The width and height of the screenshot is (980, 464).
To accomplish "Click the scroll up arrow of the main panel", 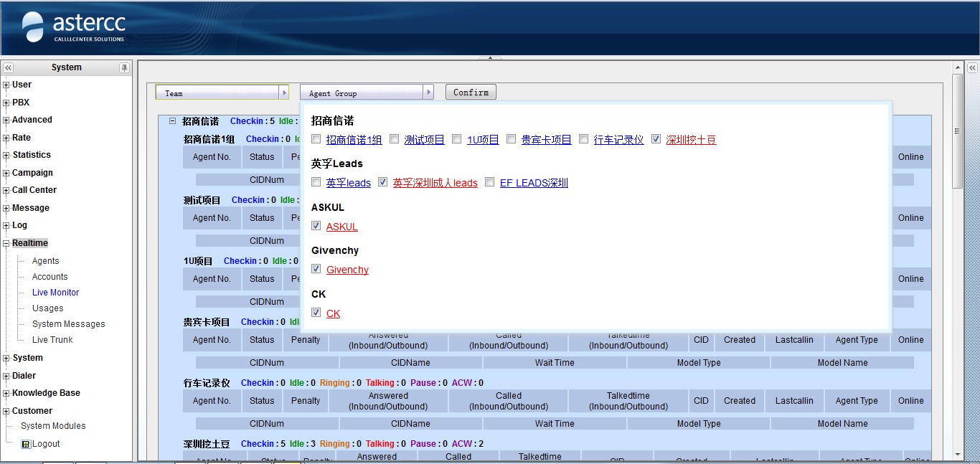I will point(957,67).
